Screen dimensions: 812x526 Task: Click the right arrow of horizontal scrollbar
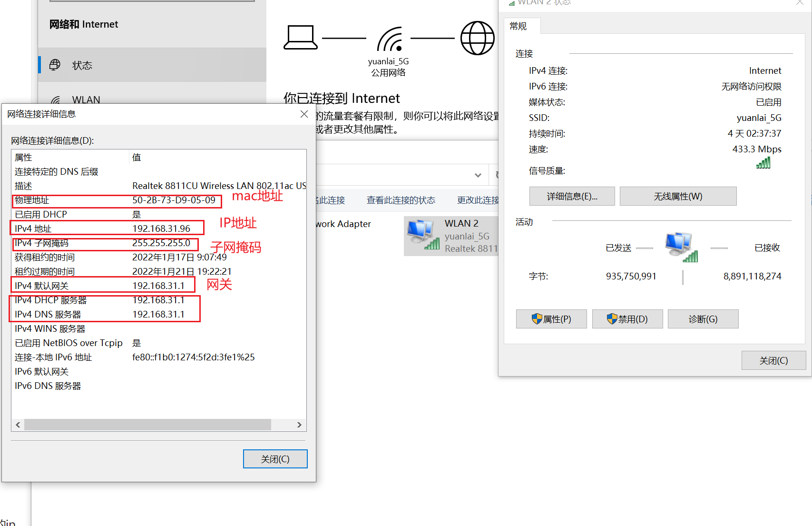(299, 425)
